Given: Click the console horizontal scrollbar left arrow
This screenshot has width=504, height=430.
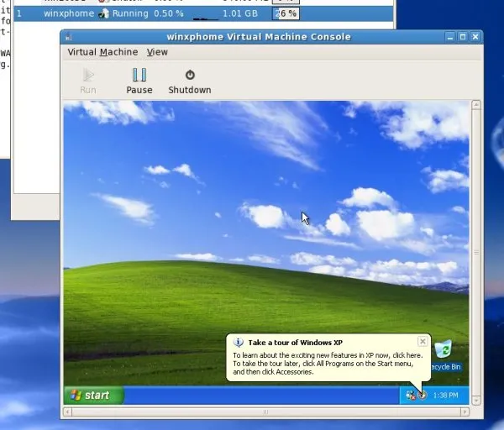Looking at the screenshot, I should tap(67, 412).
